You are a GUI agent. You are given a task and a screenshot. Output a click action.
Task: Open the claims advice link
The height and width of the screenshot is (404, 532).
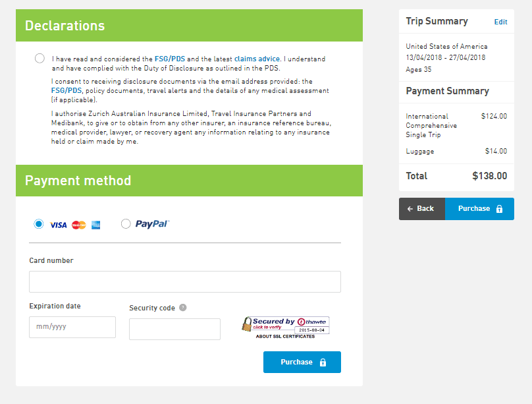click(257, 59)
